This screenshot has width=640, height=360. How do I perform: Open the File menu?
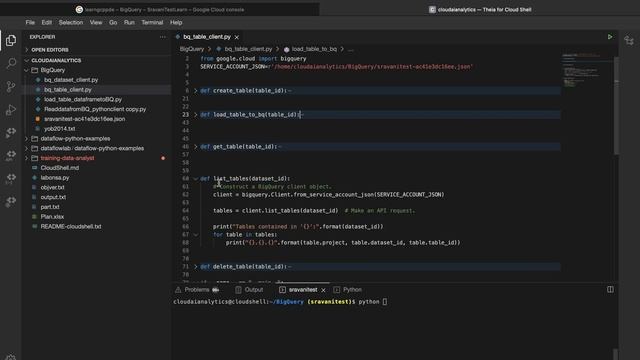pyautogui.click(x=30, y=22)
